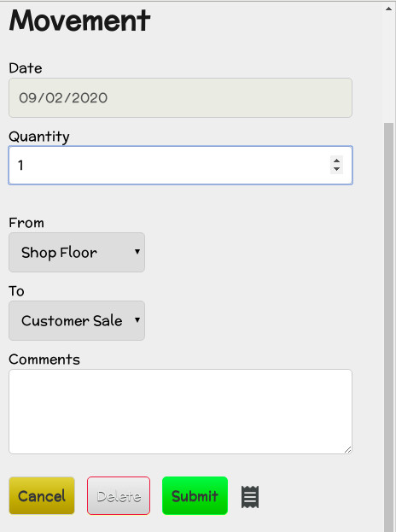Click the Comments box resize grip corner

click(x=348, y=450)
